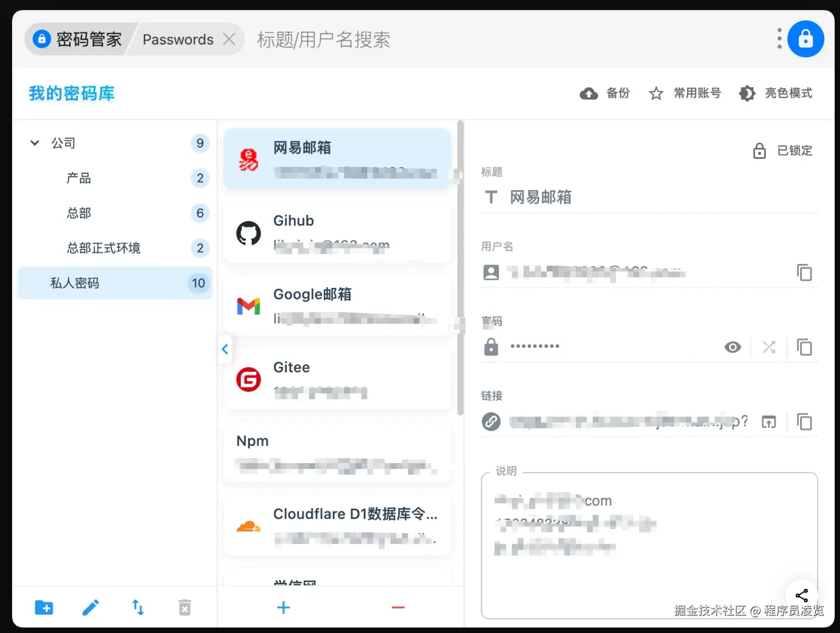Click the 我的密码库 heading
Screen dimensions: 840x633
[x=72, y=93]
